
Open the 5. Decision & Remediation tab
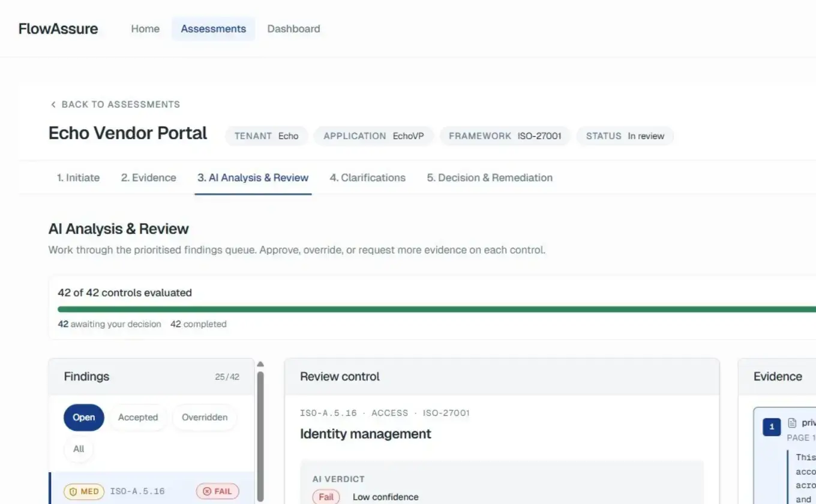pos(490,178)
